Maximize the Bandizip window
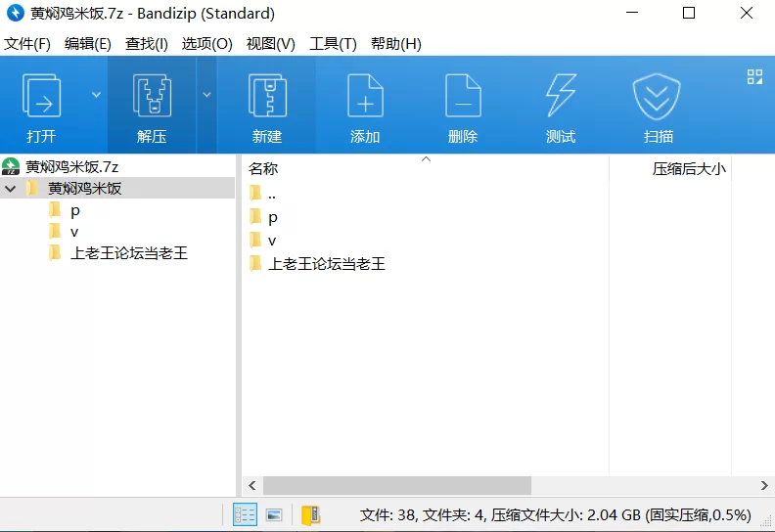This screenshot has width=775, height=532. (689, 13)
